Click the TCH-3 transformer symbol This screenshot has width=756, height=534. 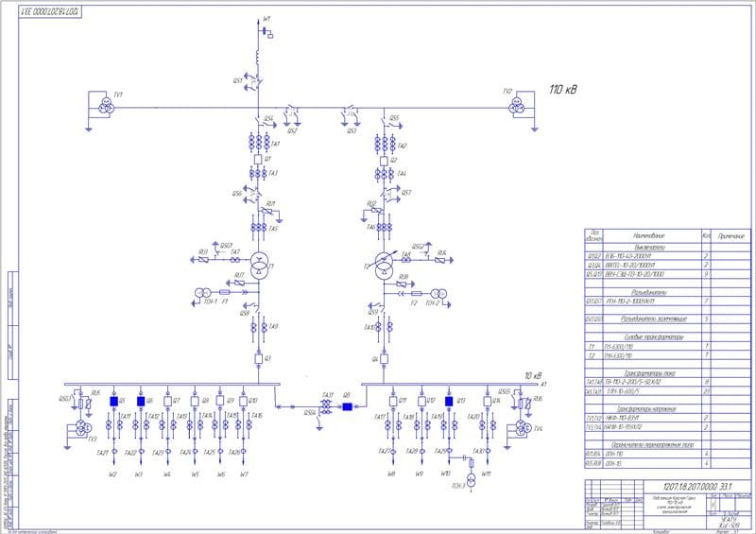click(x=472, y=480)
